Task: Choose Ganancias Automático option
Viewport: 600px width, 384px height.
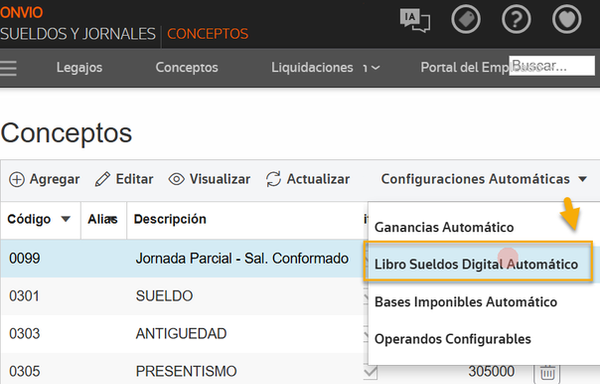Action: [x=444, y=227]
